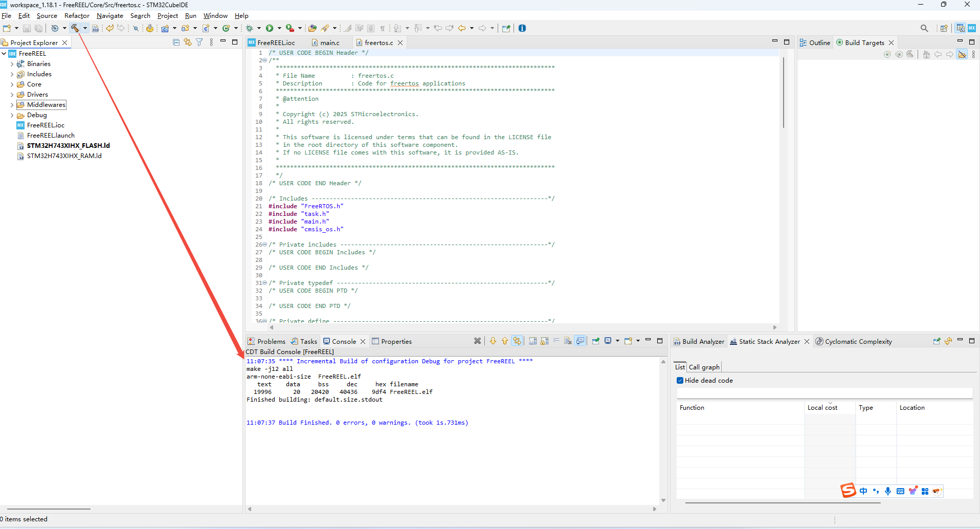The width and height of the screenshot is (980, 529).
Task: Click the editor vertical scrollbar thumb
Action: [783, 92]
